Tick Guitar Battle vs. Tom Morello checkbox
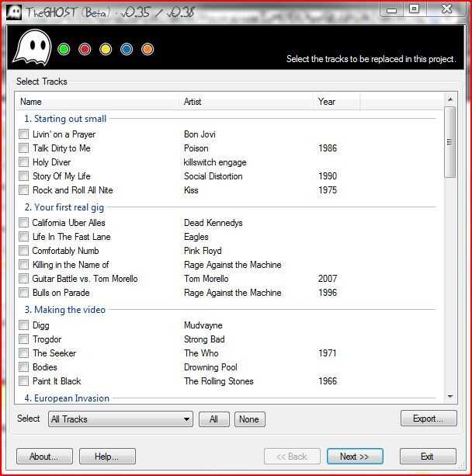This screenshot has height=476, width=472. click(x=23, y=278)
